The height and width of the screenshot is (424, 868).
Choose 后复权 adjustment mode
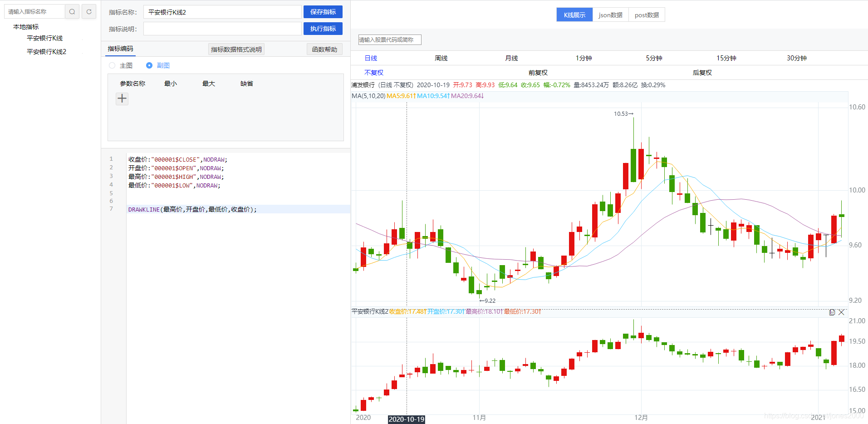[x=702, y=73]
